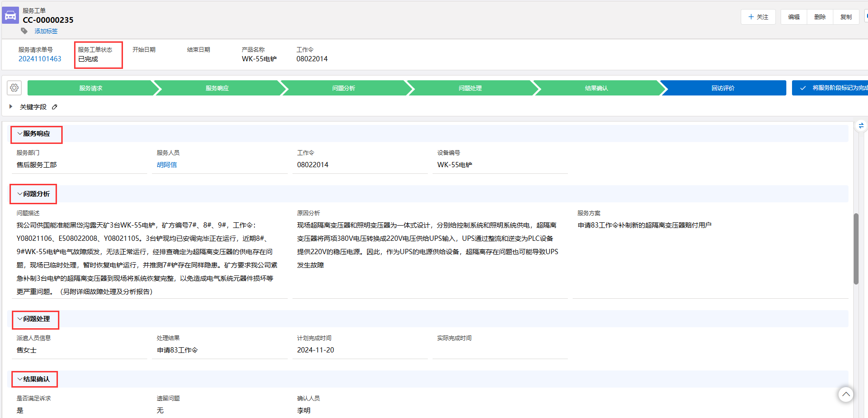This screenshot has height=418, width=868.
Task: Collapse the 问题处理 section
Action: (20, 319)
